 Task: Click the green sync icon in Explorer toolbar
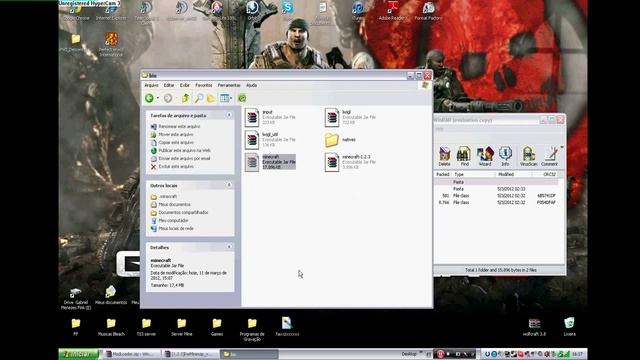[x=242, y=98]
